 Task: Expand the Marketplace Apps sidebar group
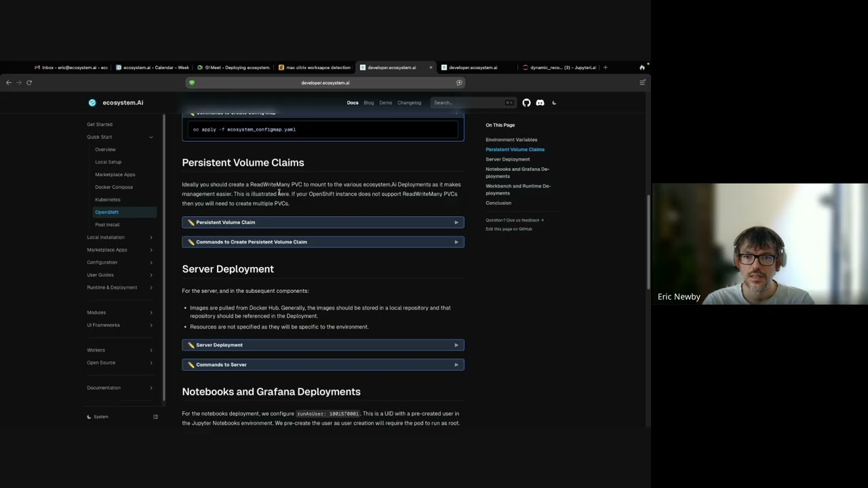[x=120, y=249]
